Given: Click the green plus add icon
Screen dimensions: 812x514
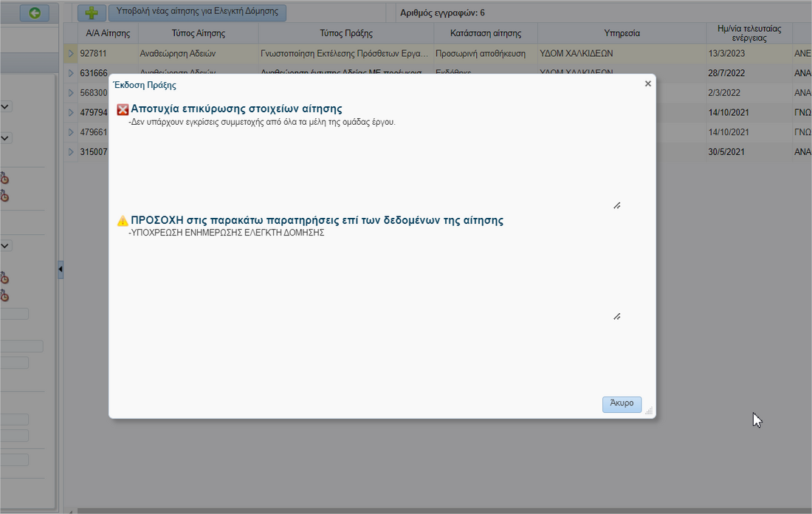Looking at the screenshot, I should click(92, 13).
